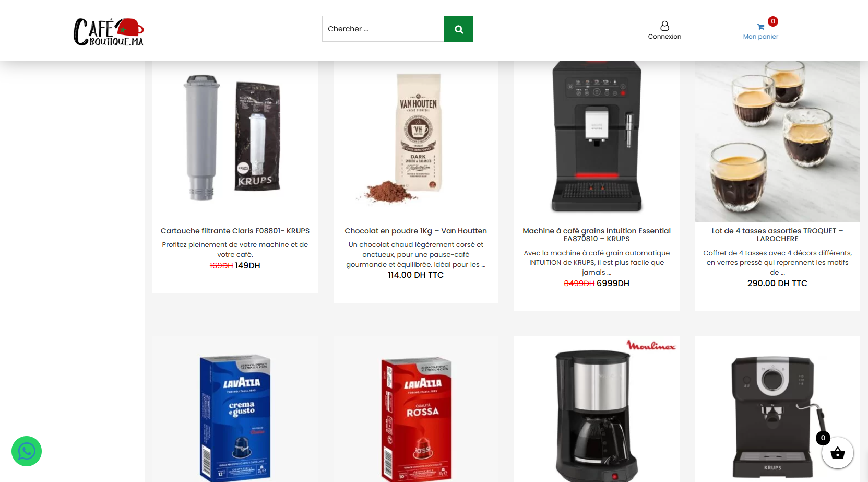Click the Moulinex brand logo
This screenshot has height=482, width=868.
(651, 346)
